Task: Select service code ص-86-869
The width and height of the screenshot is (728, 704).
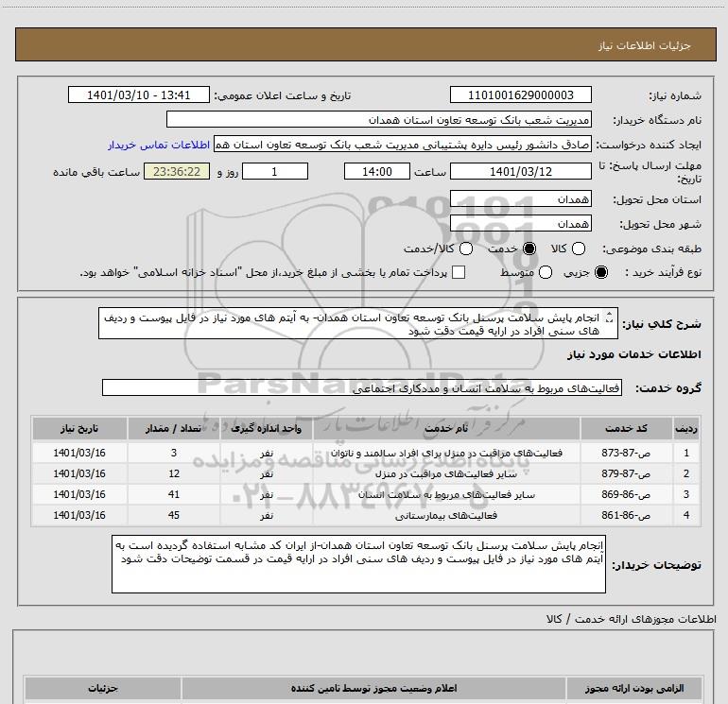Action: coord(626,495)
